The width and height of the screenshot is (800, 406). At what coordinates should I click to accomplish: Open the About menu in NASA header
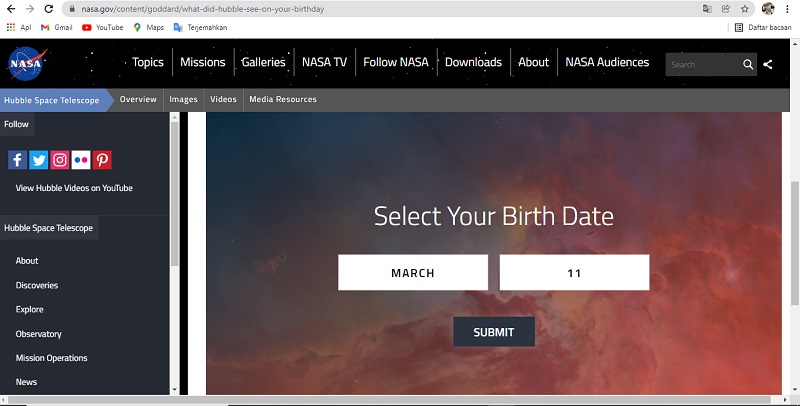[534, 62]
